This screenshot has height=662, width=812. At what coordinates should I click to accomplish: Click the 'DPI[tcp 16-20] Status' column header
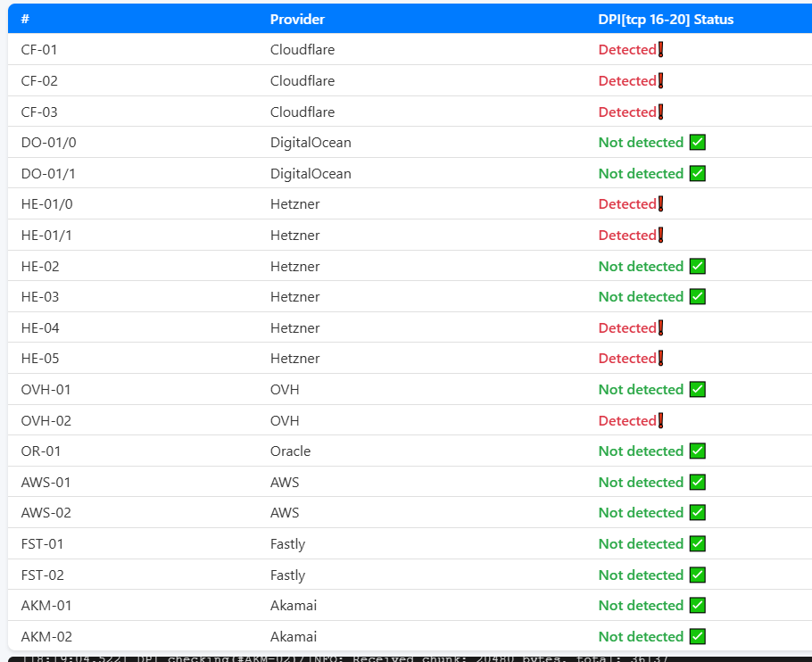[x=666, y=19]
